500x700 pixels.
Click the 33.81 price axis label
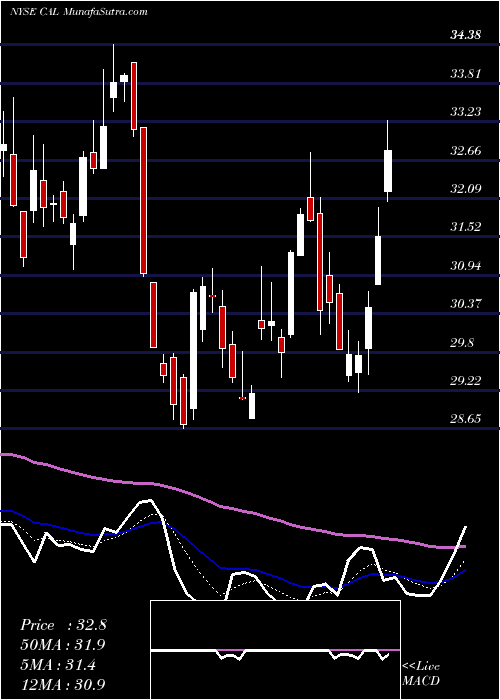pyautogui.click(x=466, y=73)
